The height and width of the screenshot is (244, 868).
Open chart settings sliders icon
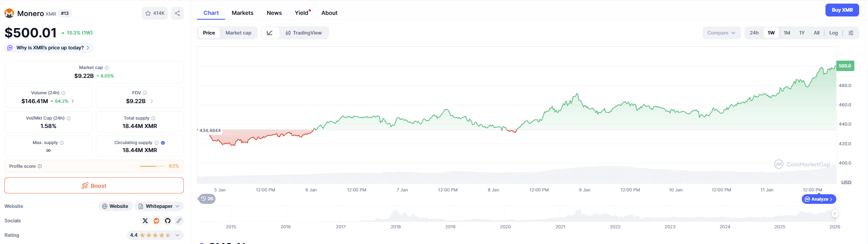point(851,33)
